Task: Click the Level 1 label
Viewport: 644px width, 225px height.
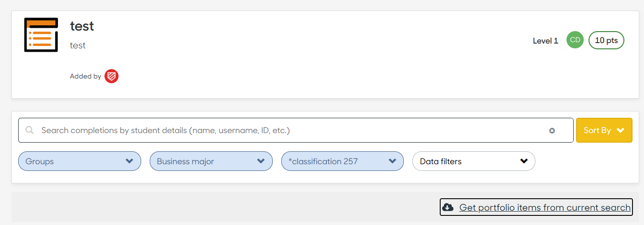Action: (545, 41)
